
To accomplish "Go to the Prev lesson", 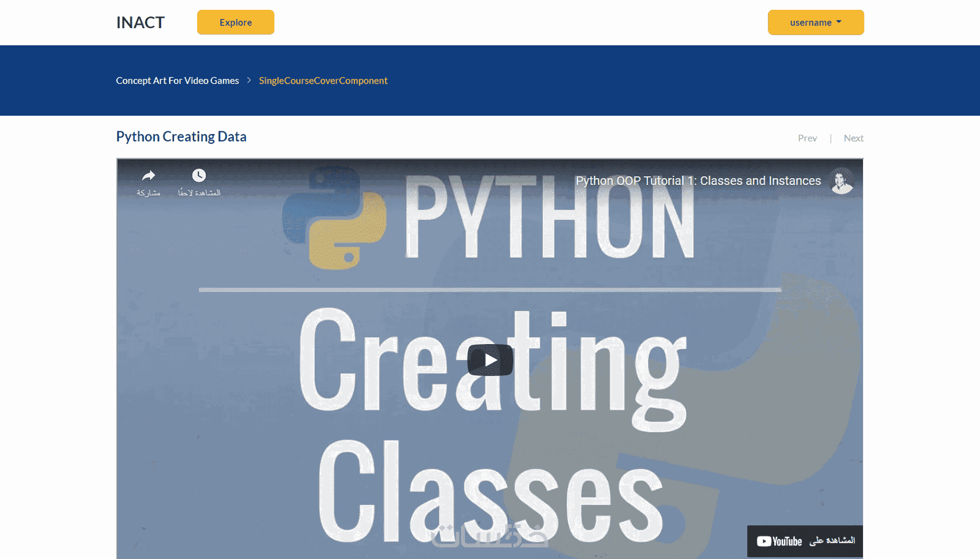I will pyautogui.click(x=807, y=138).
